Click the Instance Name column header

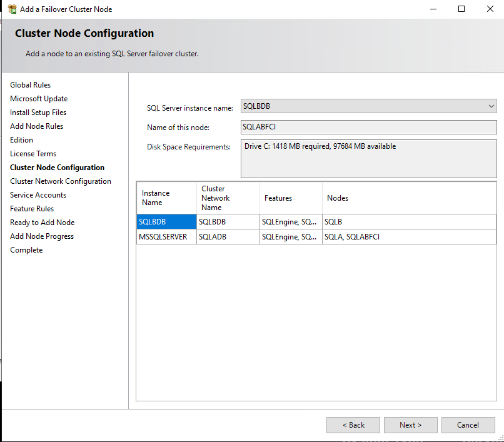click(x=166, y=198)
